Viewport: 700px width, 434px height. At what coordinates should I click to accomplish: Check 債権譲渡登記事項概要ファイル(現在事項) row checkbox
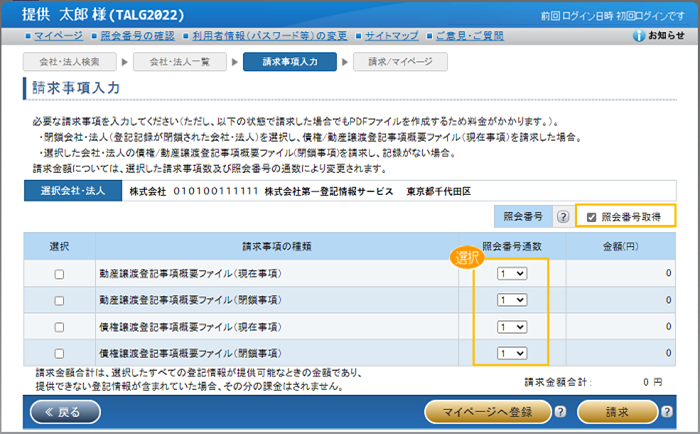(59, 327)
